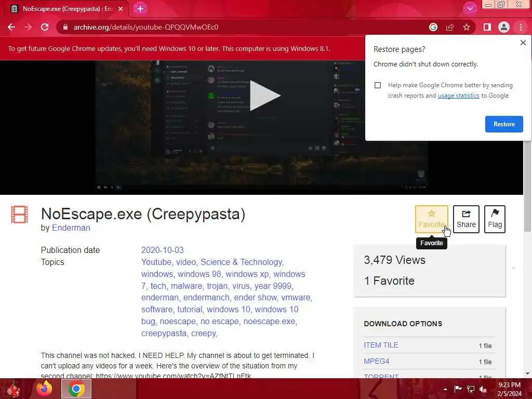Go back with the browser back arrow

click(x=11, y=27)
